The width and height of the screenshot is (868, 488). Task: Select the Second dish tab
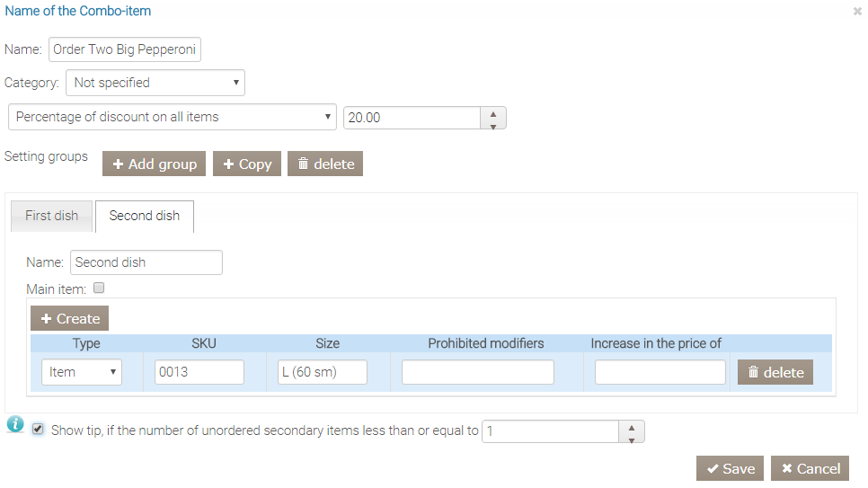tap(145, 216)
